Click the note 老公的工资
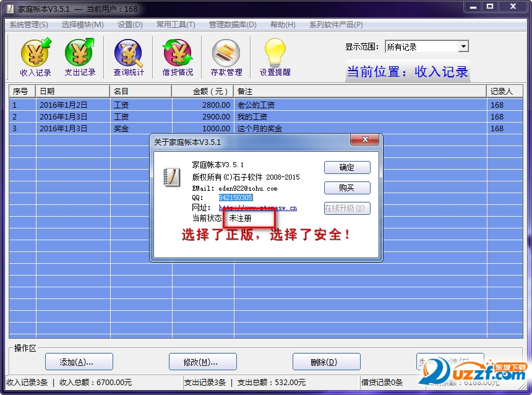Viewport: 532px width, 395px height. (256, 105)
